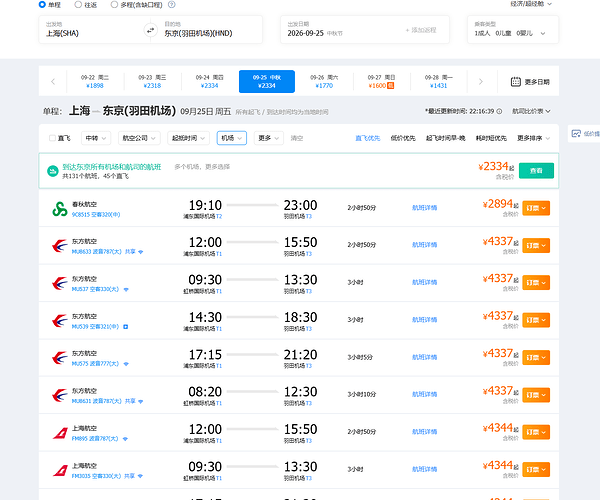600x500 pixels.
Task: Open the more dates calendar icon
Action: 515,81
